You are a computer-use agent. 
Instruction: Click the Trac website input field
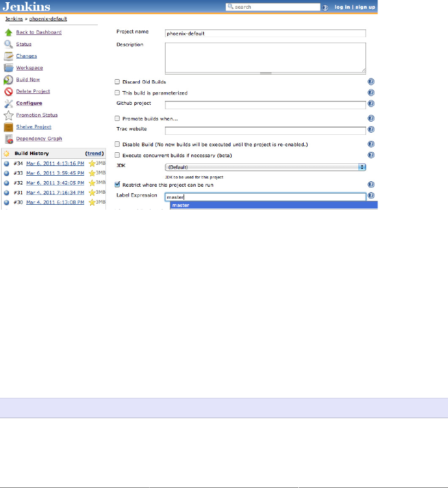pos(266,130)
